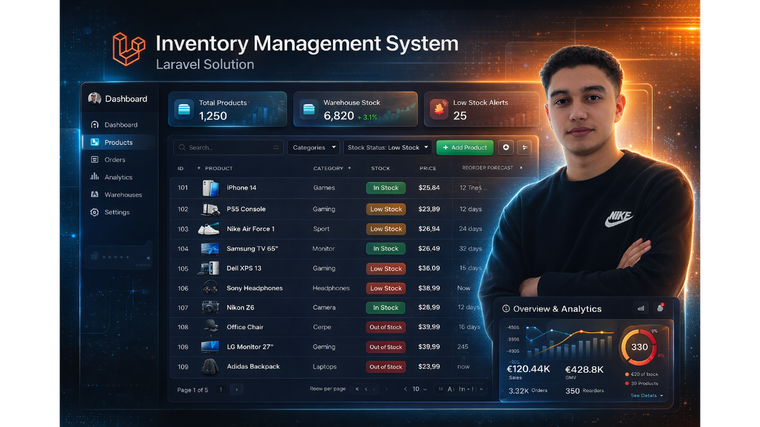Click In Stock badge for Nikon Z6
Image resolution: width=760 pixels, height=427 pixels.
[386, 307]
